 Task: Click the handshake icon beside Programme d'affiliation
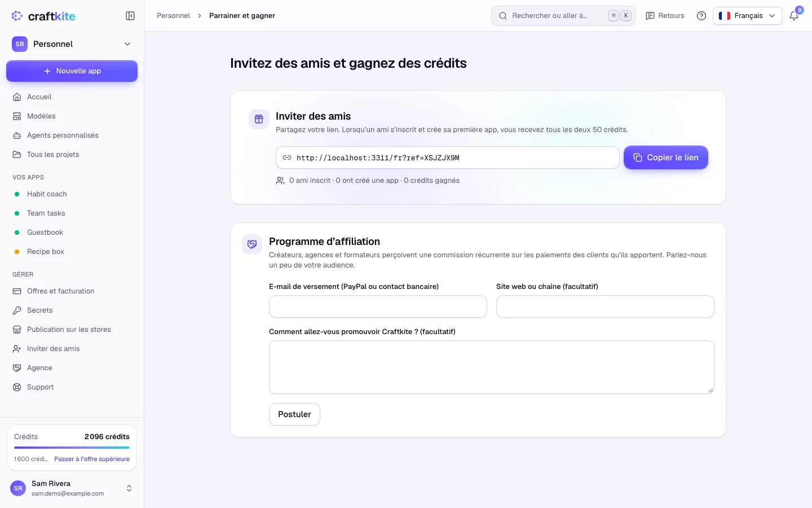coord(252,244)
